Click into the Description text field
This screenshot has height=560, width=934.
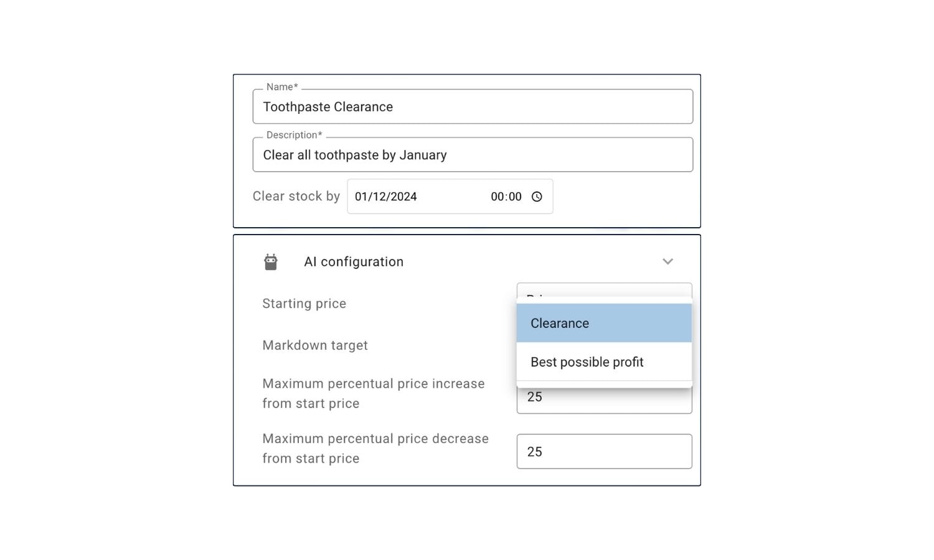tap(473, 154)
